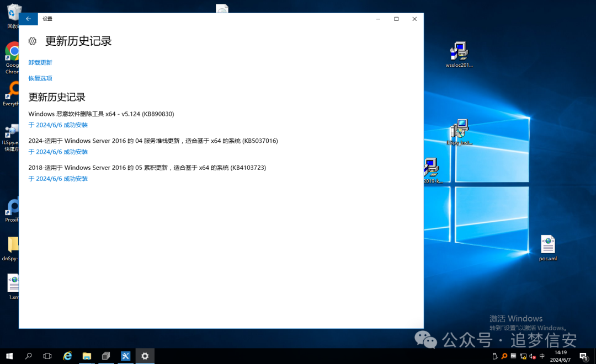Open the Windows Start menu
596x364 pixels.
9,356
